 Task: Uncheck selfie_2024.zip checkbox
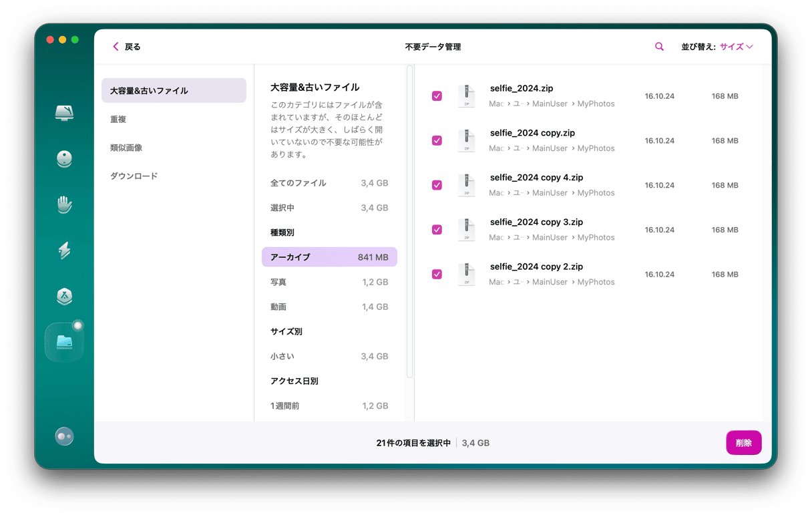point(437,96)
